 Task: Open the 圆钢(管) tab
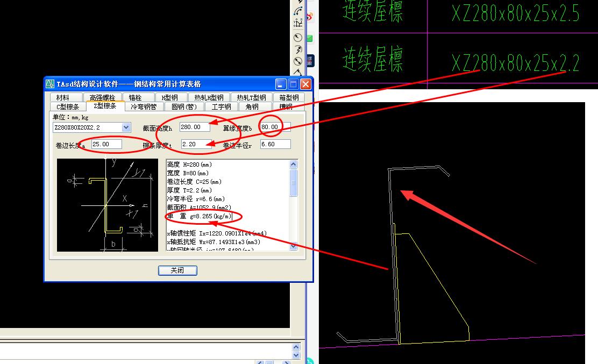pyautogui.click(x=184, y=106)
